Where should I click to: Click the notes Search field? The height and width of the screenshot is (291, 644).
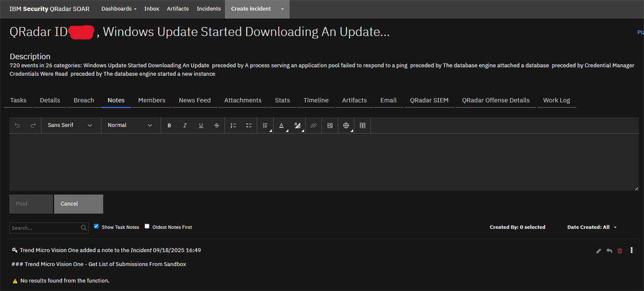45,228
